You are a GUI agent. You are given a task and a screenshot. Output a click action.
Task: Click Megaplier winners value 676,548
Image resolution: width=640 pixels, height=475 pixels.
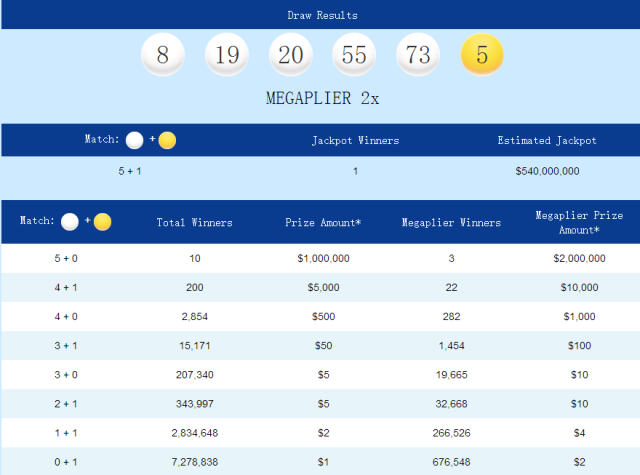(x=451, y=462)
